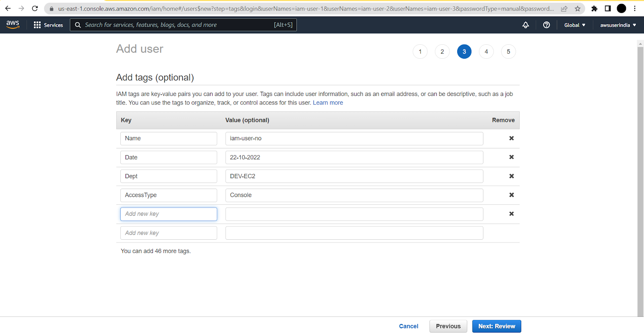Click the browser URL address bar

pos(306,8)
